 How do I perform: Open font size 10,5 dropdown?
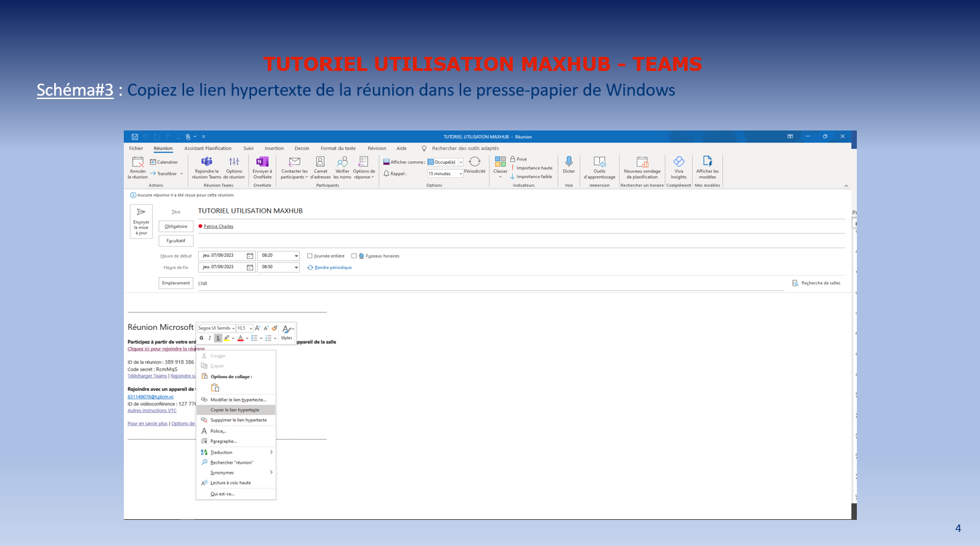251,329
